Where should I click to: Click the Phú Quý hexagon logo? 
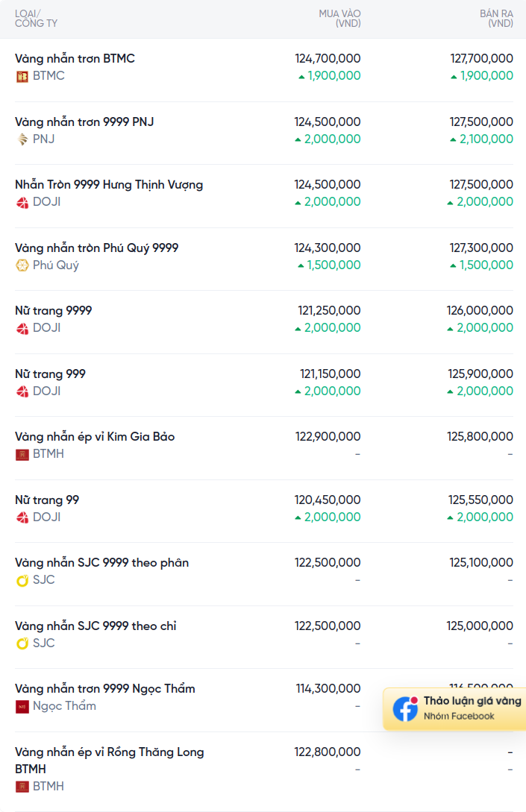click(x=22, y=265)
